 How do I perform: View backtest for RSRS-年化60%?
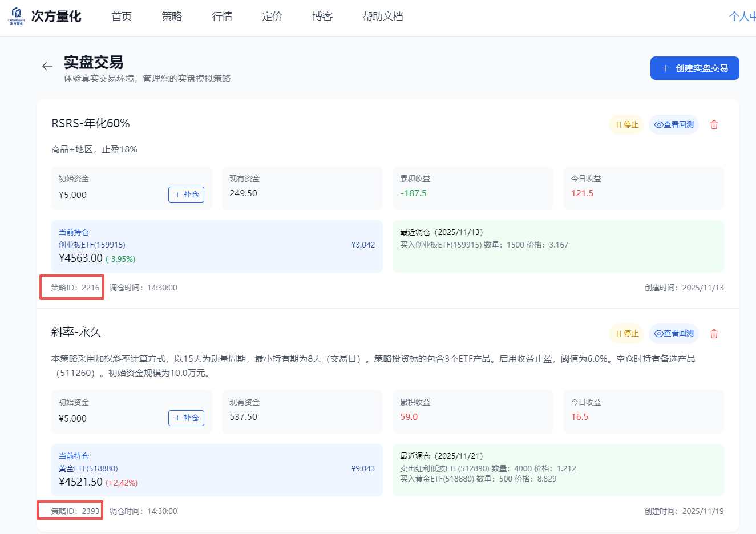point(674,124)
